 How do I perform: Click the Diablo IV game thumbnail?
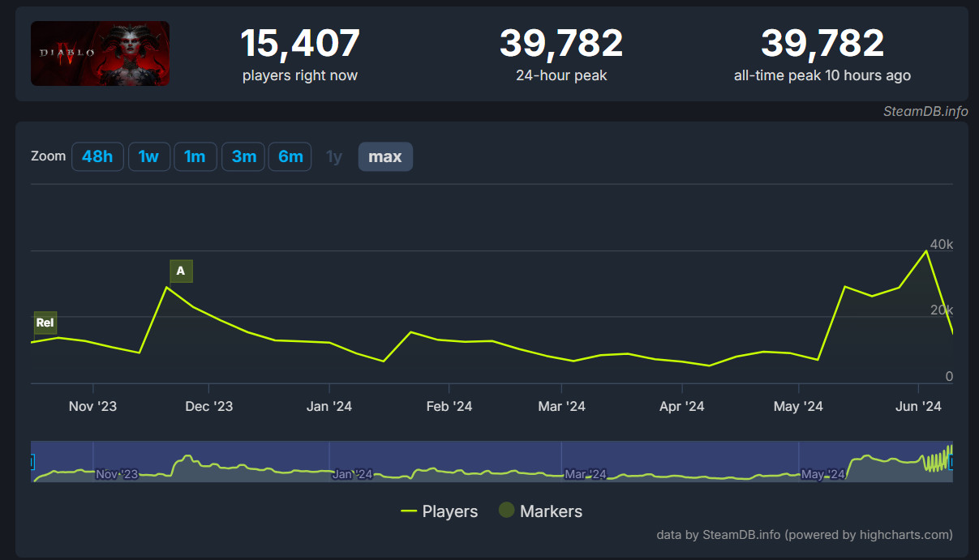pyautogui.click(x=100, y=53)
